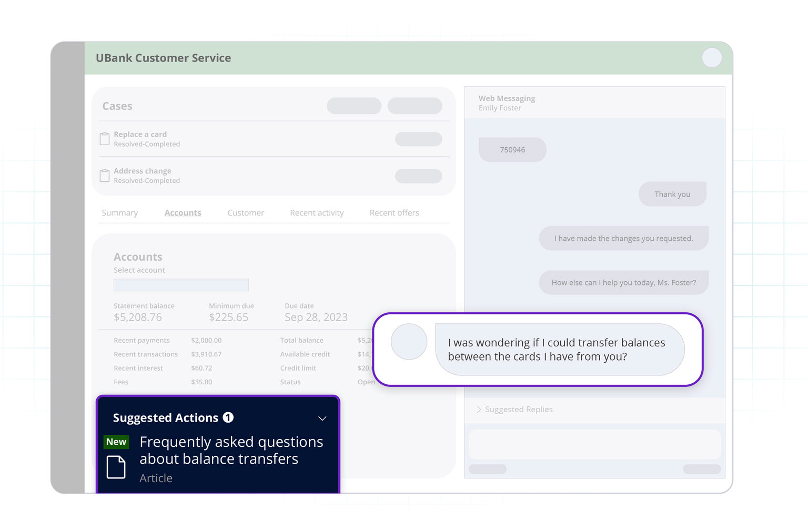Collapse the Suggested Actions panel
Screen dimensions: 808x532
point(322,418)
